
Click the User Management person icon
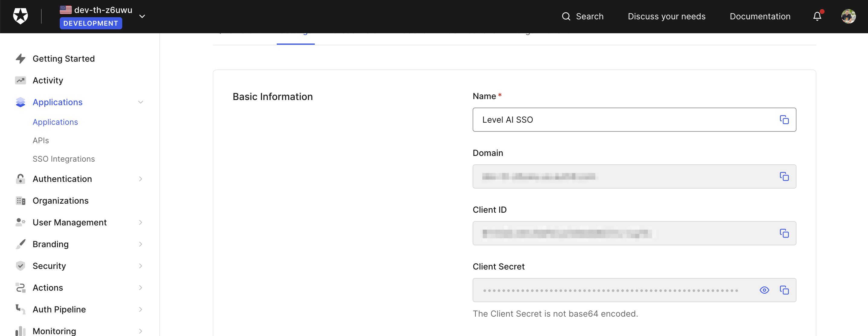click(21, 222)
